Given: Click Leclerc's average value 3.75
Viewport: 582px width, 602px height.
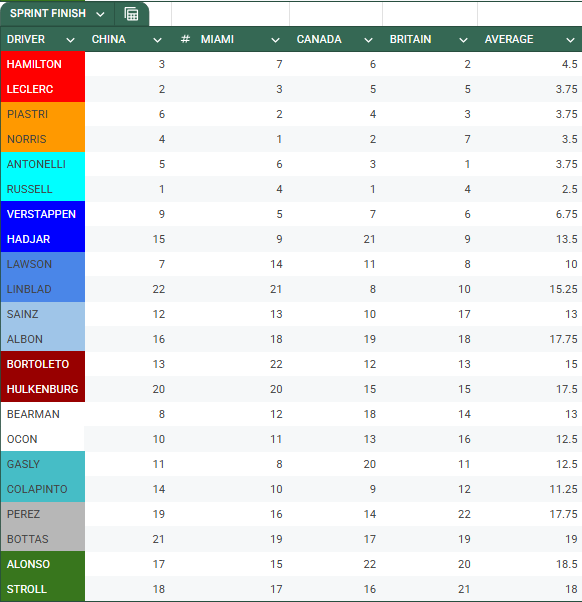Looking at the screenshot, I should [x=566, y=89].
